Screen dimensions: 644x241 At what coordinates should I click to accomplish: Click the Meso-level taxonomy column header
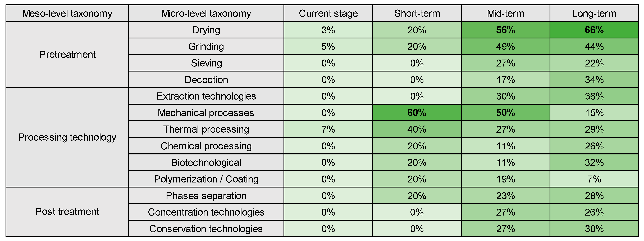67,14
